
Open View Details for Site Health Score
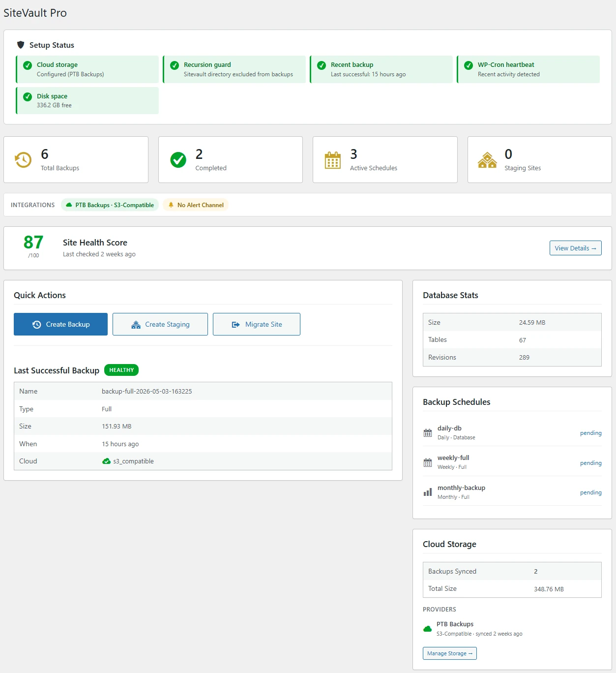coord(575,248)
